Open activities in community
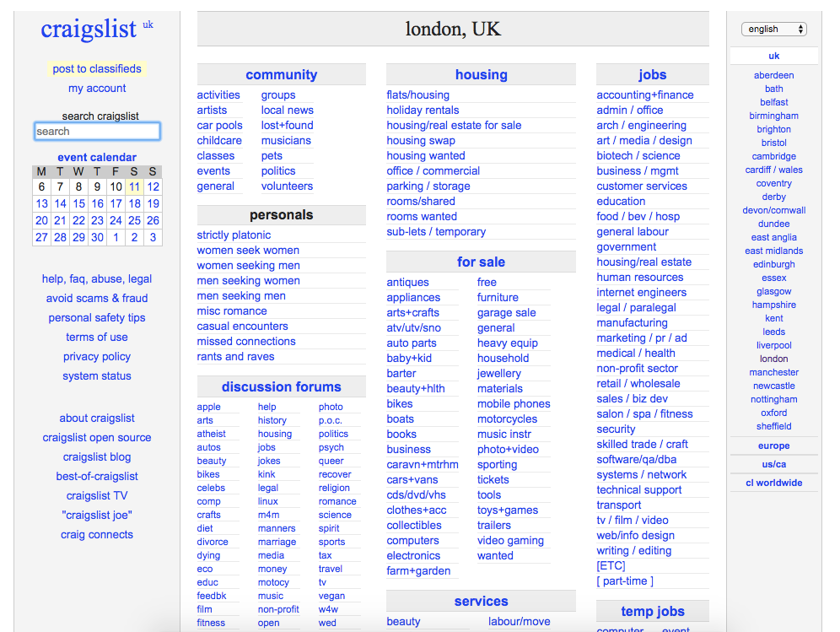The width and height of the screenshot is (840, 632). (x=218, y=95)
